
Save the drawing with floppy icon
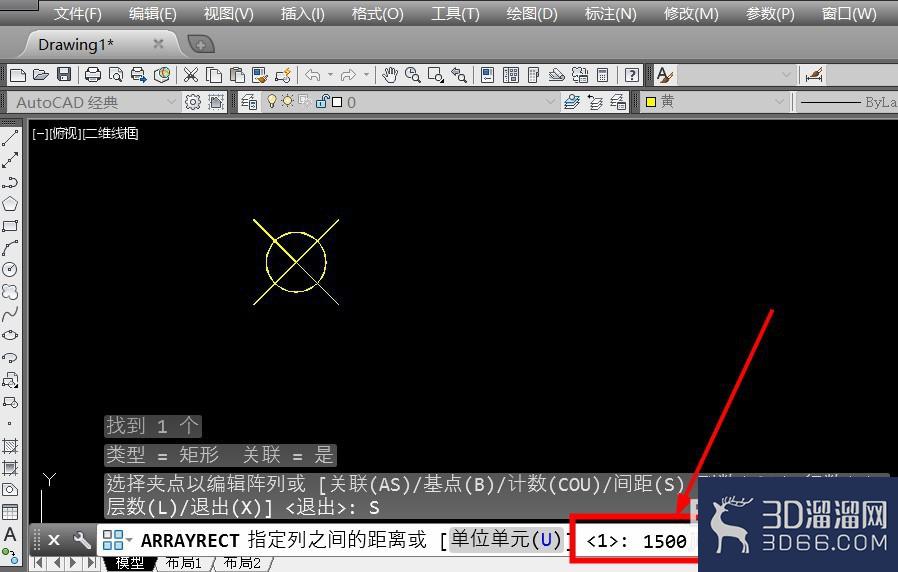[x=64, y=75]
